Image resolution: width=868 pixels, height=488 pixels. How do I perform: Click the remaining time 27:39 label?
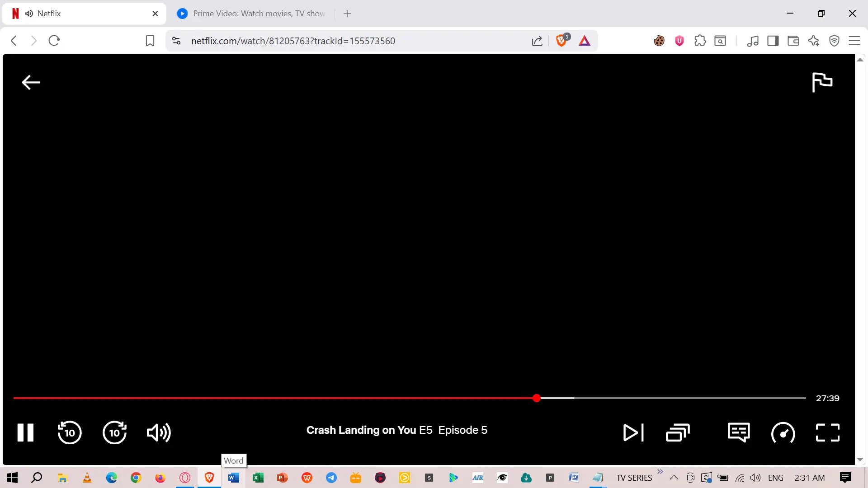click(x=827, y=398)
